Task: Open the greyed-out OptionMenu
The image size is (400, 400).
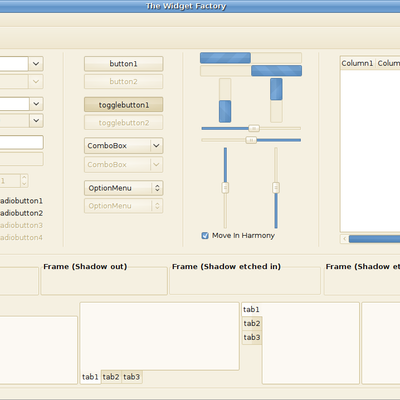Action: click(123, 206)
